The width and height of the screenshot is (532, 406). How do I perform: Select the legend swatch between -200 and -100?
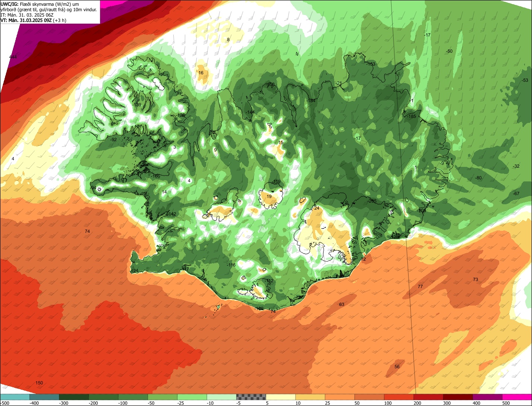click(x=103, y=397)
